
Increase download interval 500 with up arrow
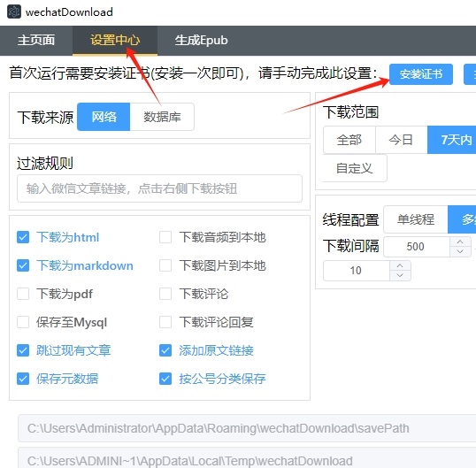pyautogui.click(x=460, y=242)
